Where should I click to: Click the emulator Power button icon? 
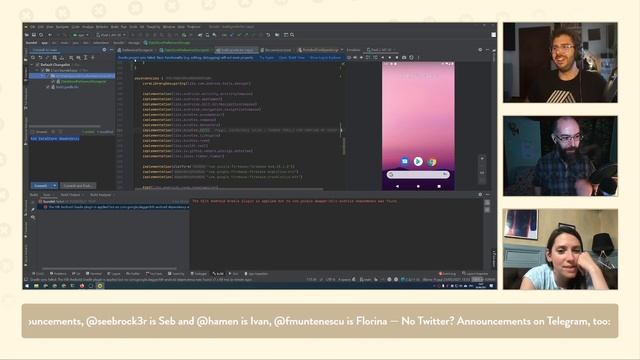tap(349, 58)
